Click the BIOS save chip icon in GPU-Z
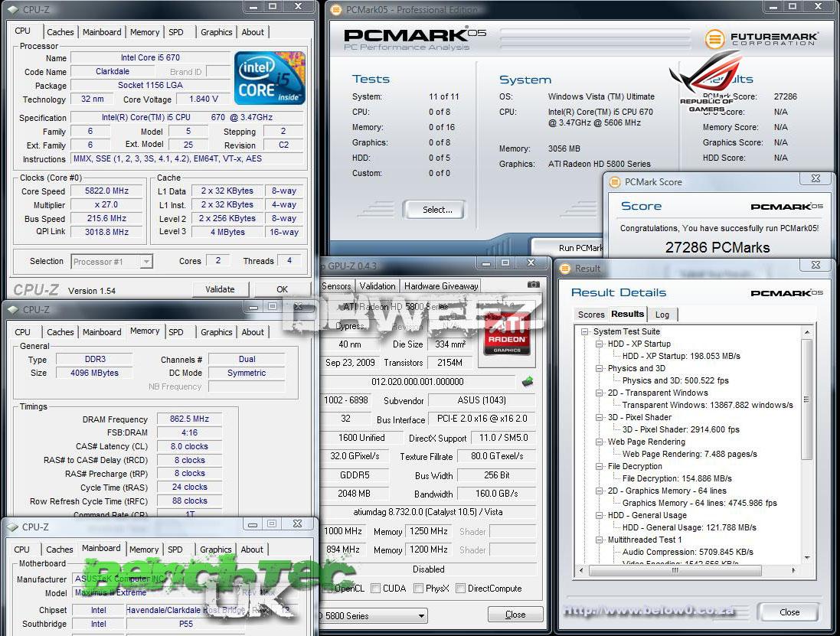Viewport: 840px width, 636px height. coord(528,381)
